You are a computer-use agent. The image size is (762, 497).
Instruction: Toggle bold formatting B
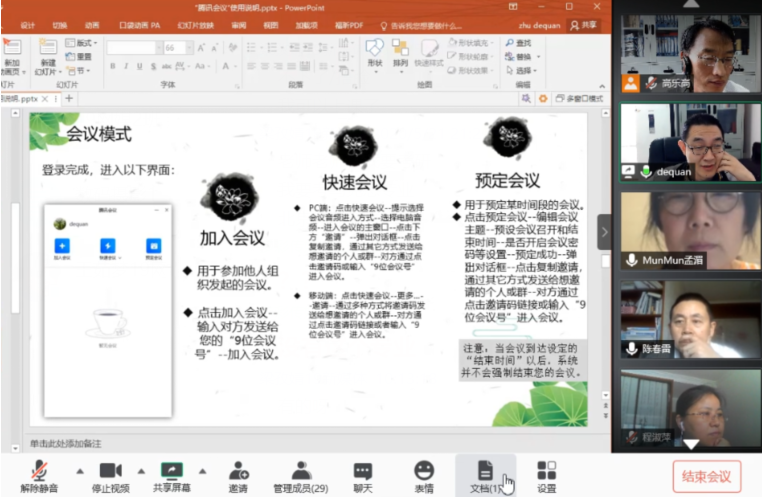pyautogui.click(x=113, y=66)
